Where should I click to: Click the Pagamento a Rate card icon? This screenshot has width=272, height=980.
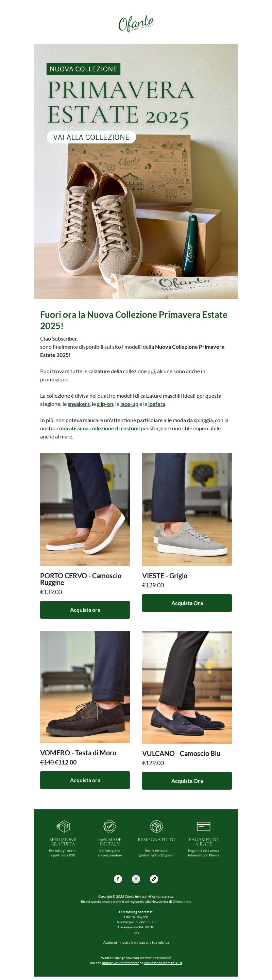click(204, 826)
